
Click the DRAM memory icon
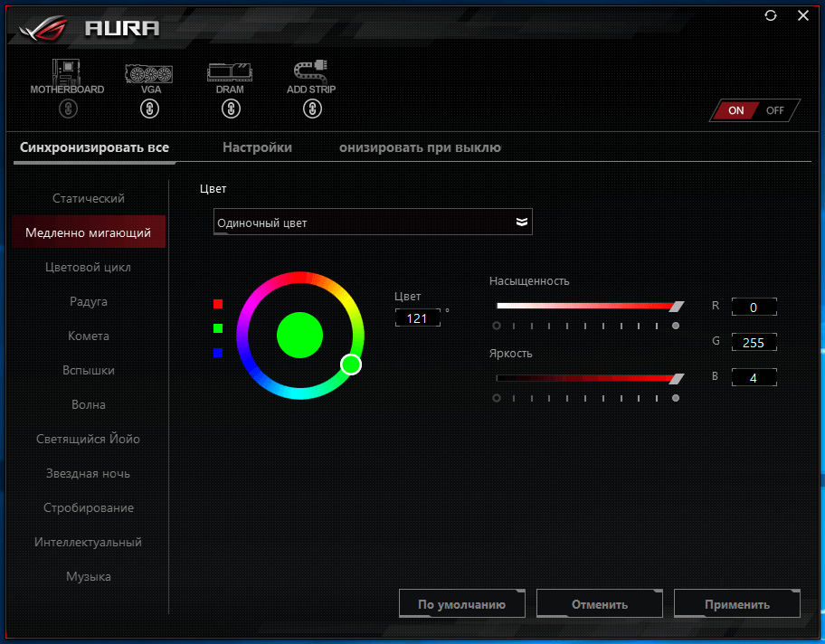point(230,71)
